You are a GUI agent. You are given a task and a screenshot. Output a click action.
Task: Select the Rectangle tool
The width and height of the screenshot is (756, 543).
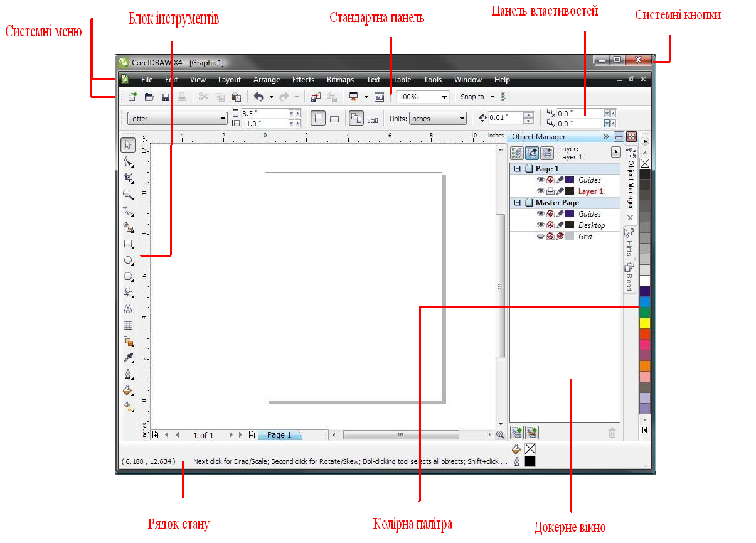click(x=128, y=244)
